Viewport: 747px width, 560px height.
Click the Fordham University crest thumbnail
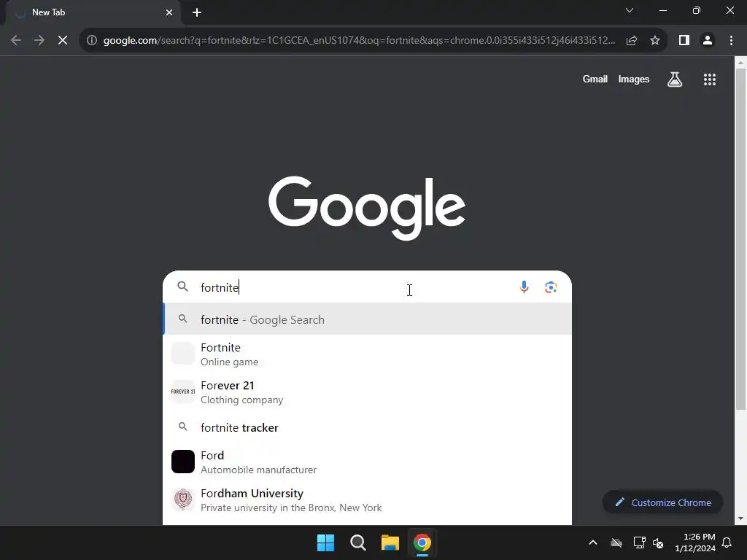point(183,499)
